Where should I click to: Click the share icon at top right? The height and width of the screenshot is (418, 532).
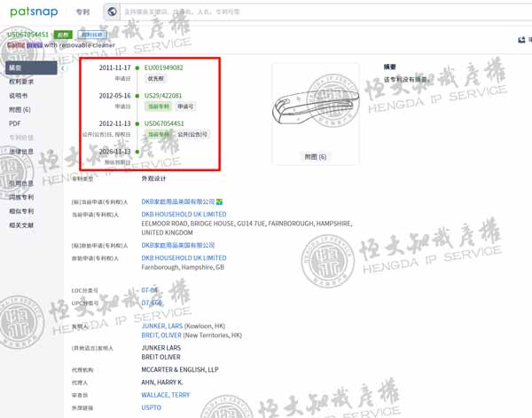coord(521,40)
